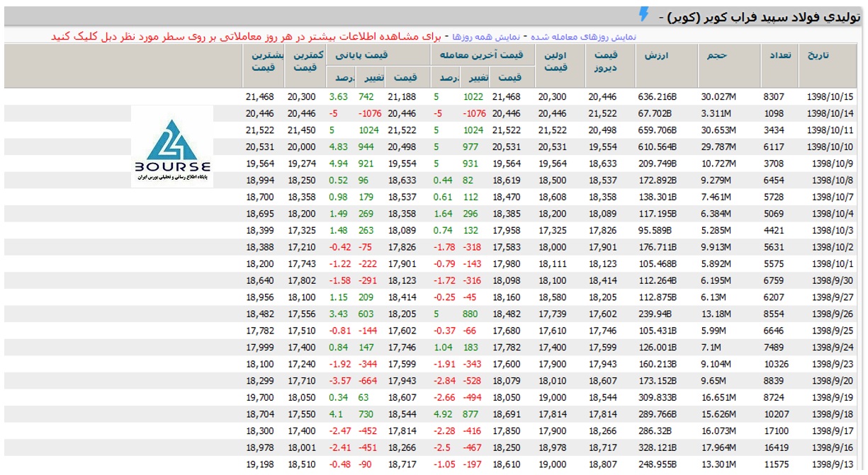Click the blue lightning bolt icon in title
This screenshot has width=868, height=475.
643,13
